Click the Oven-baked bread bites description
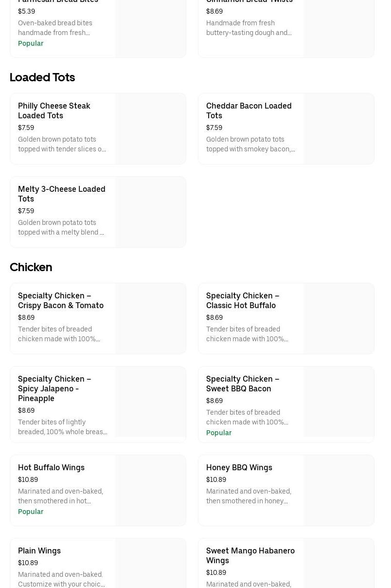 (55, 28)
